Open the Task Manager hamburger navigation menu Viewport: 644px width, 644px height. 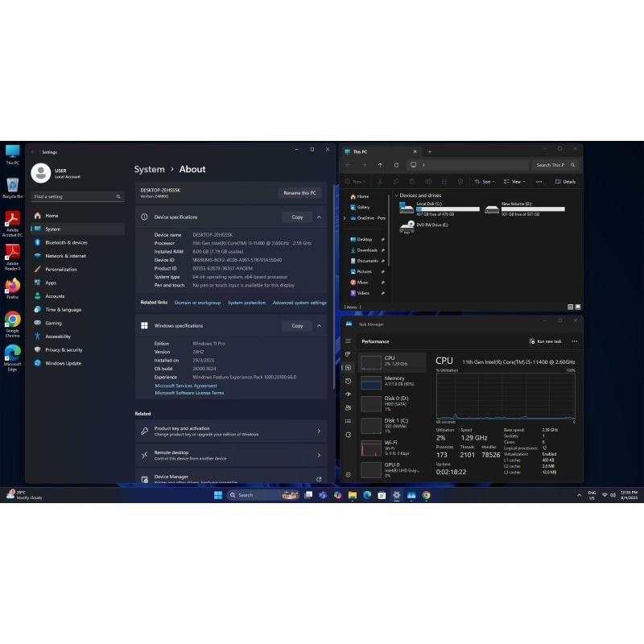coord(348,341)
